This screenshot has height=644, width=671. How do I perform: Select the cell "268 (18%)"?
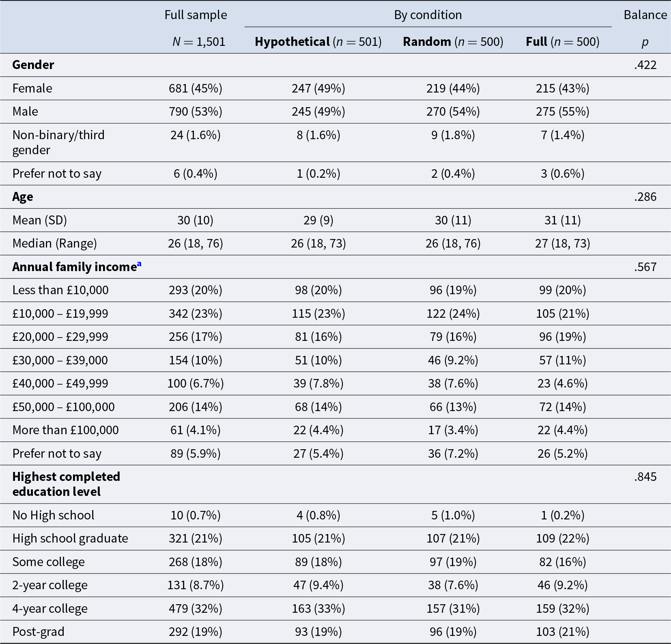coord(196,562)
